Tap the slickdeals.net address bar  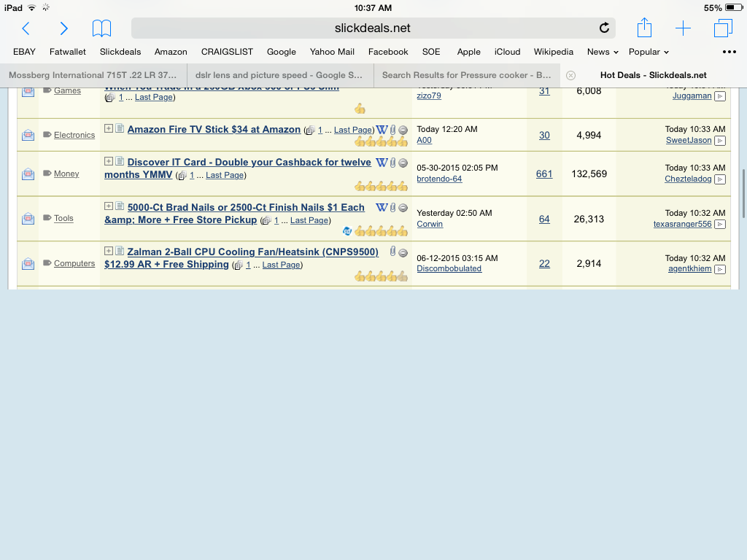coord(373,28)
